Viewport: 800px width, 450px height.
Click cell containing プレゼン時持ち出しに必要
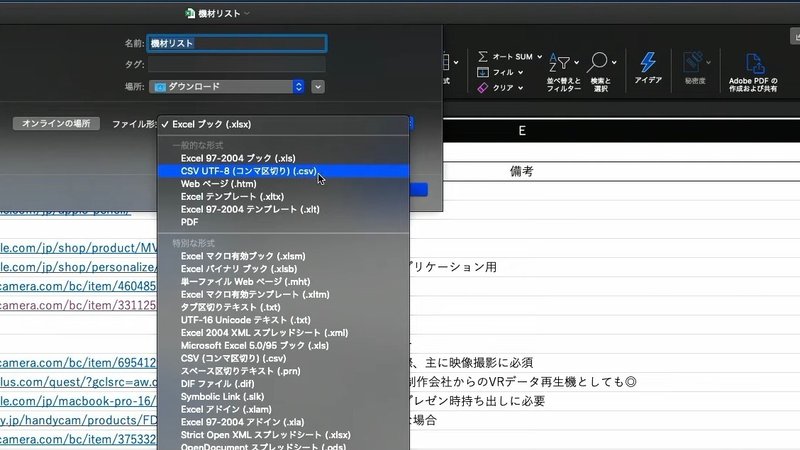pos(477,401)
